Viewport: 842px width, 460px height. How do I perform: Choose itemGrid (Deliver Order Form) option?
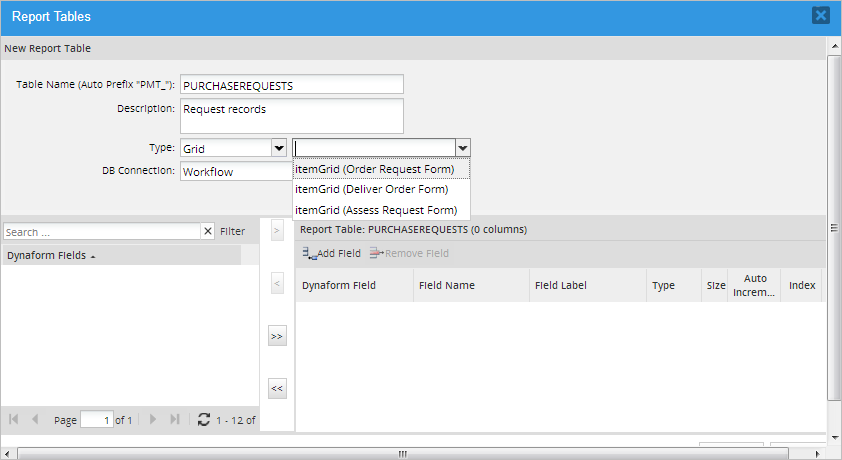[x=371, y=189]
